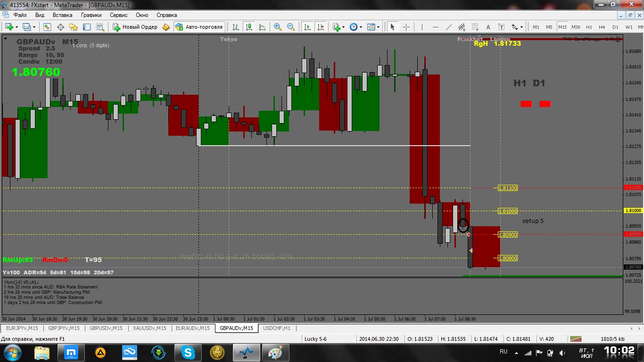Viewport: 644px width, 362px height.
Task: Enable the standard cursor arrow mode
Action: (392, 27)
